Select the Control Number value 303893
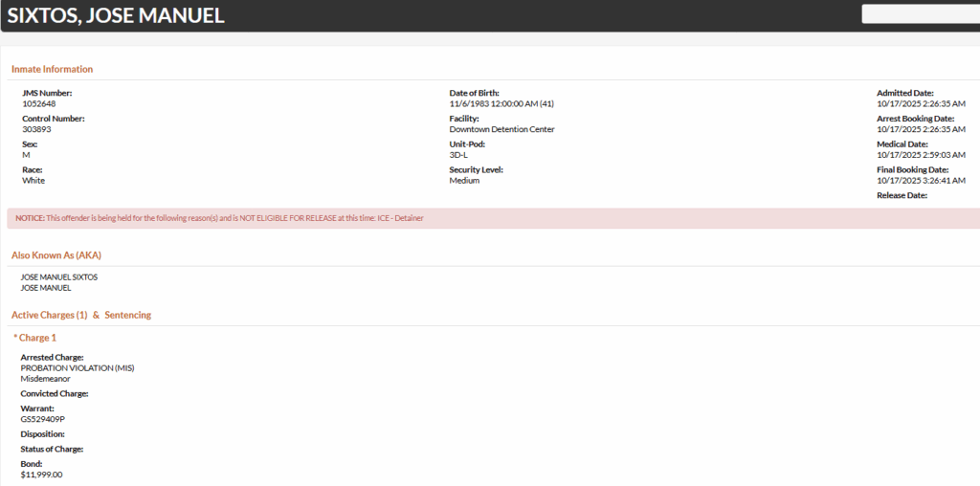 point(36,129)
